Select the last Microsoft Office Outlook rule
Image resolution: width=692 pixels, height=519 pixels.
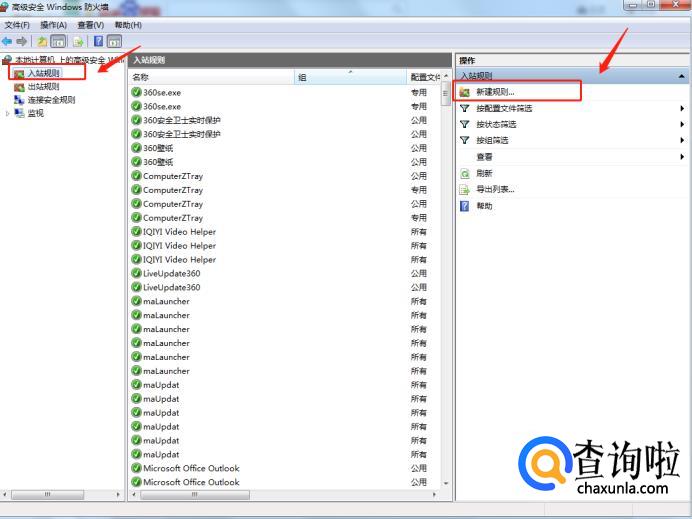tap(286, 482)
